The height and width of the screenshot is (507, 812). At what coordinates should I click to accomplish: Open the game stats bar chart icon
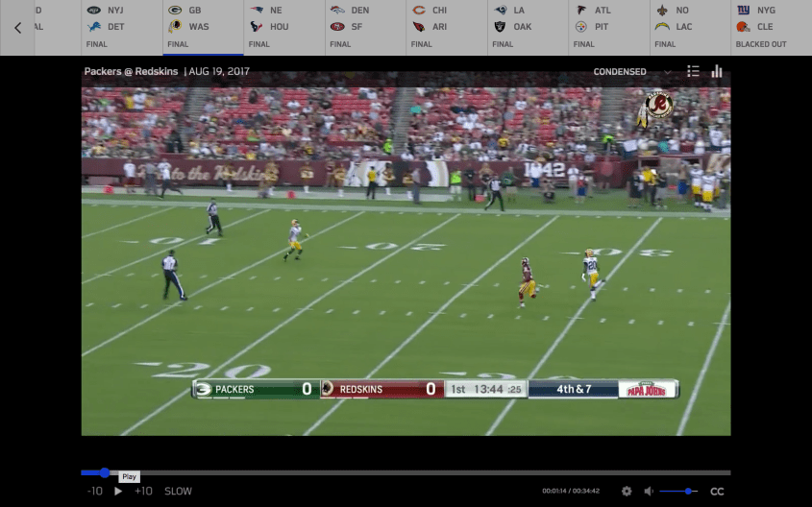point(717,71)
